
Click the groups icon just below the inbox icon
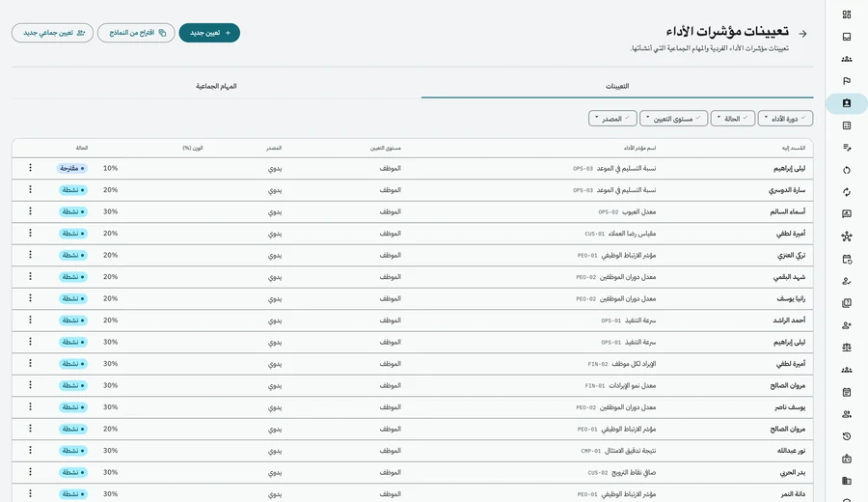tap(847, 59)
